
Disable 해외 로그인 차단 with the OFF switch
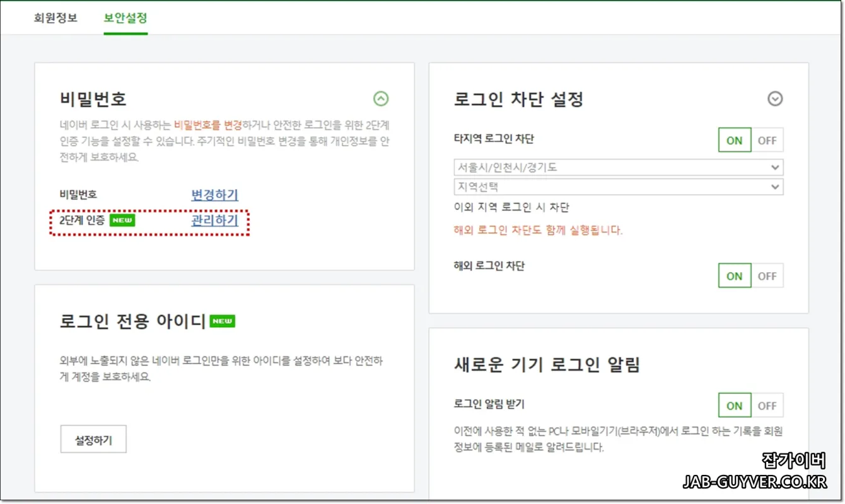(767, 275)
